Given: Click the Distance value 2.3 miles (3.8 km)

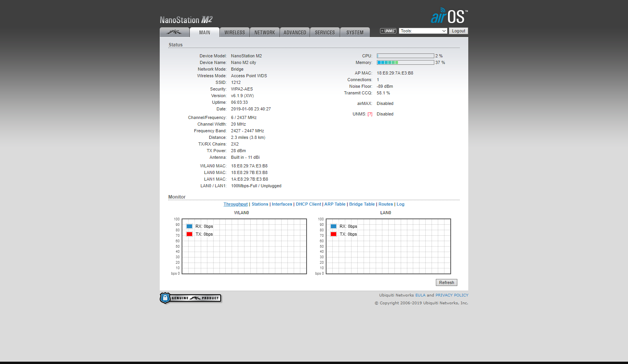Looking at the screenshot, I should pos(248,138).
